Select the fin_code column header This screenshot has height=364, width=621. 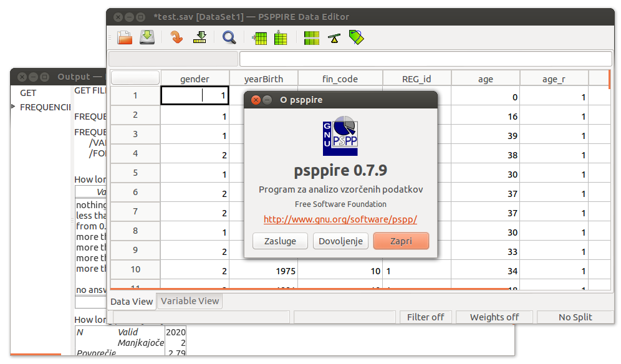[340, 79]
